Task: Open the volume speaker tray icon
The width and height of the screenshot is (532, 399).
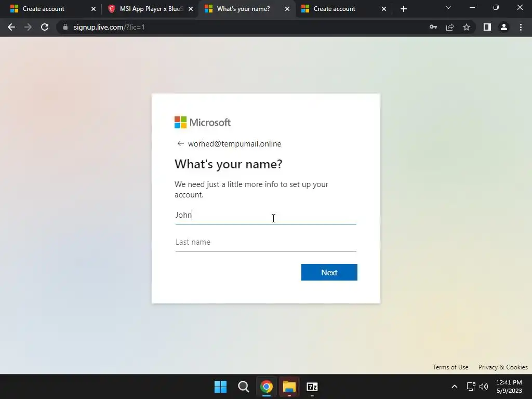Action: 484,387
